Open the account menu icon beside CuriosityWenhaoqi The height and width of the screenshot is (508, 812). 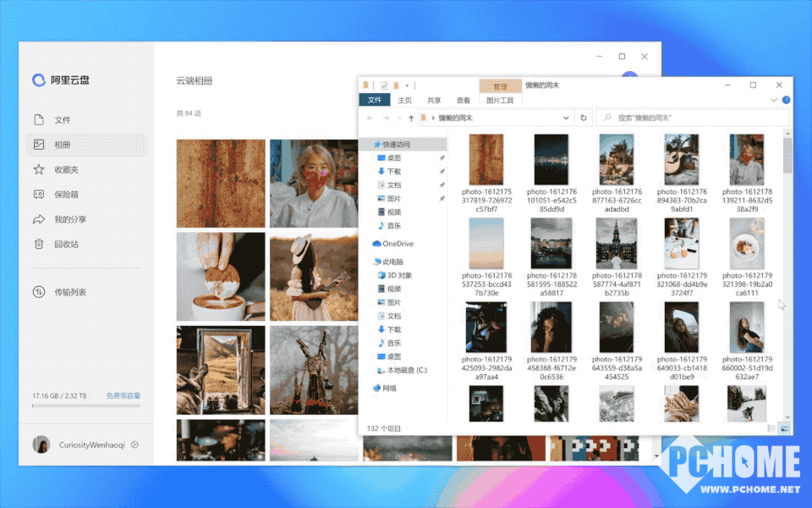tap(134, 444)
